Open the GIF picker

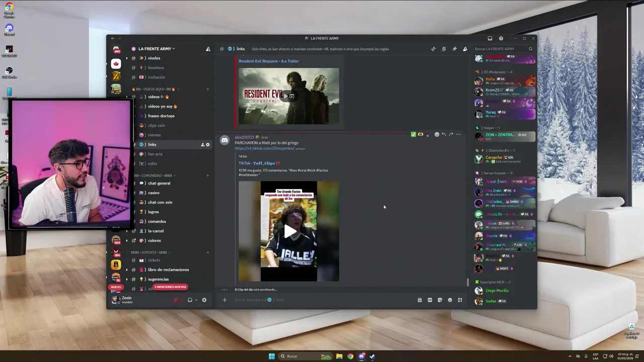coord(430,300)
